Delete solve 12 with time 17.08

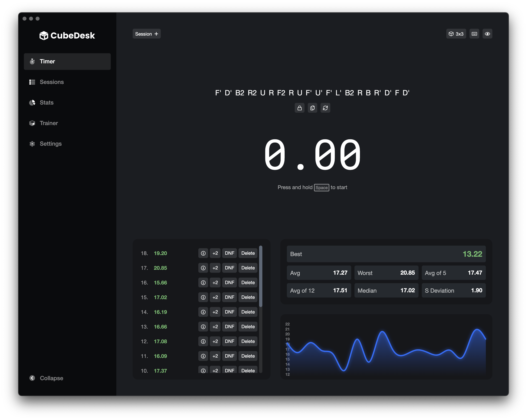pyautogui.click(x=248, y=341)
